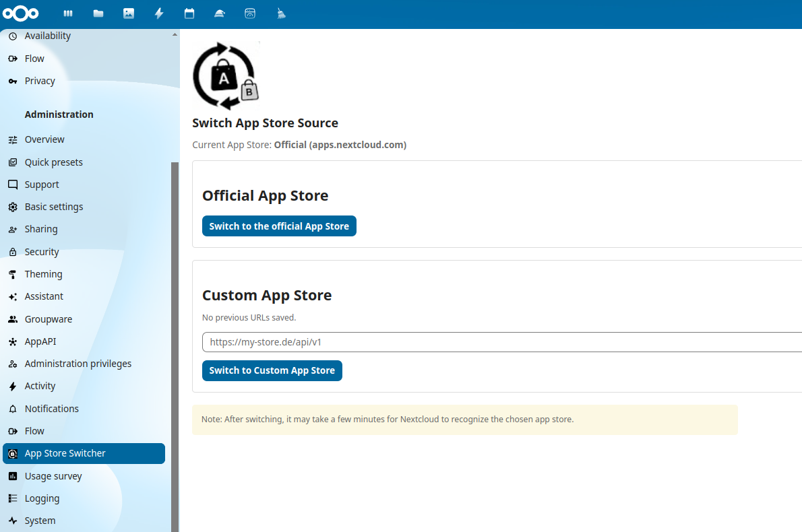802x532 pixels.
Task: Click the 'Switch App Store Source' heading
Action: (x=265, y=123)
